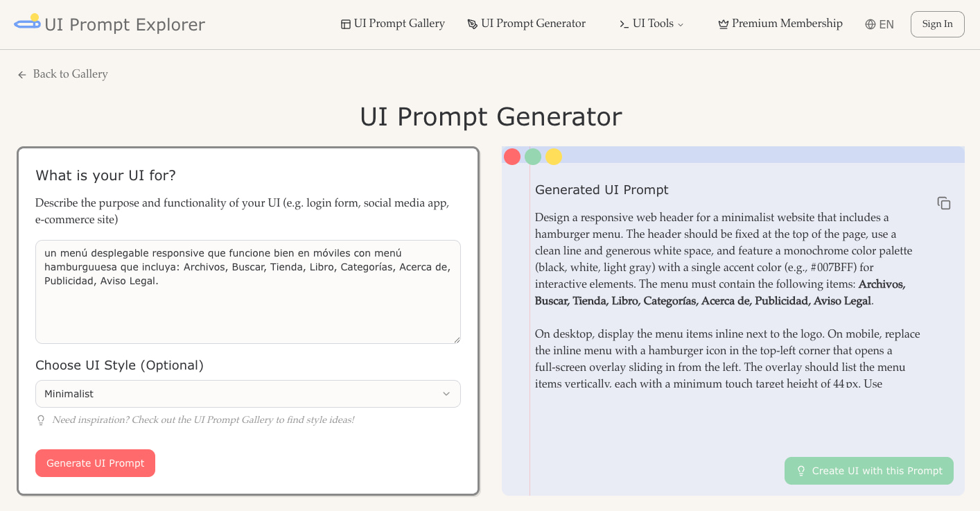Click the green circle window dot
Viewport: 980px width, 511px height.
click(x=533, y=157)
